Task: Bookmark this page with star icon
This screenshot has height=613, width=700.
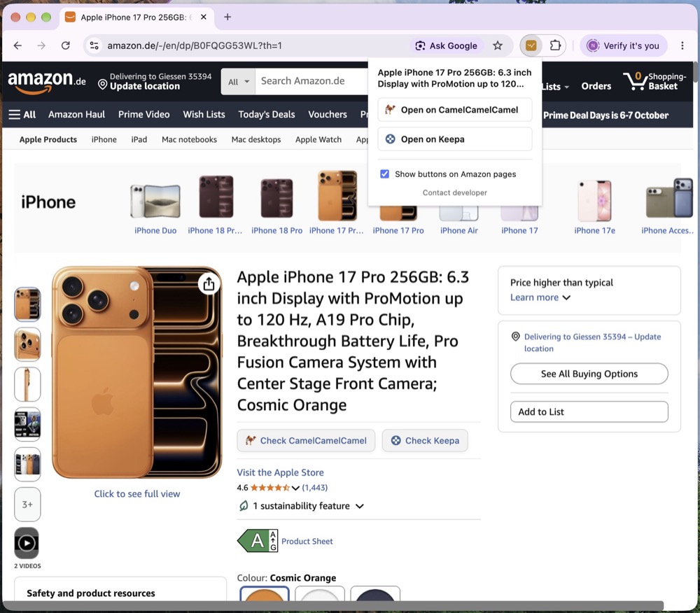Action: tap(498, 45)
